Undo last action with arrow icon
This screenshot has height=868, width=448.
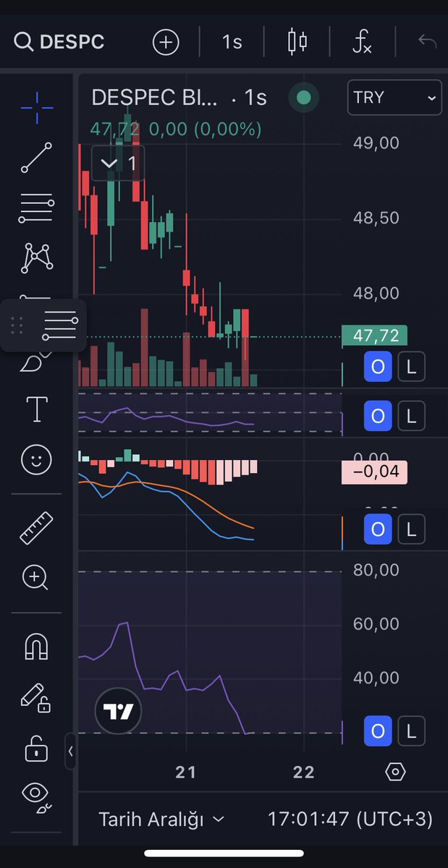428,41
